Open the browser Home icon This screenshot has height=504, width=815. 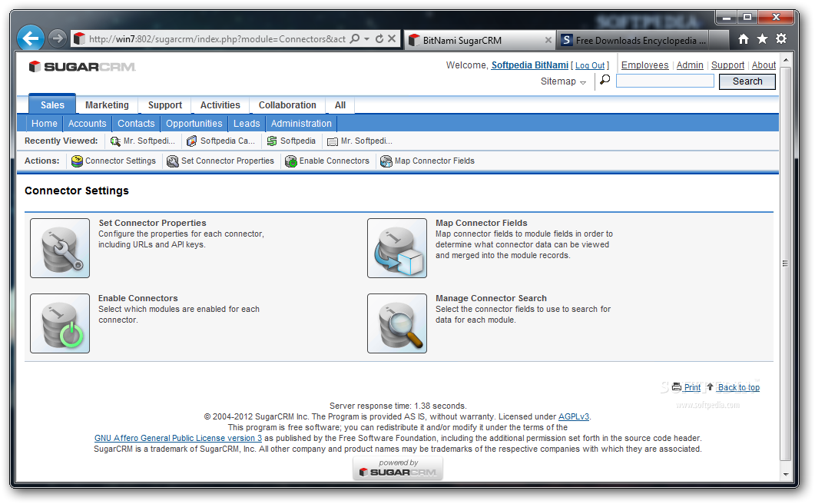coord(744,39)
